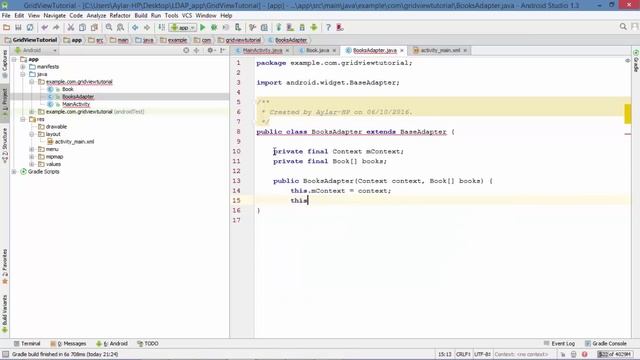Click the hide Project panel icon
Viewport: 640px width, 360px height.
tap(222, 50)
